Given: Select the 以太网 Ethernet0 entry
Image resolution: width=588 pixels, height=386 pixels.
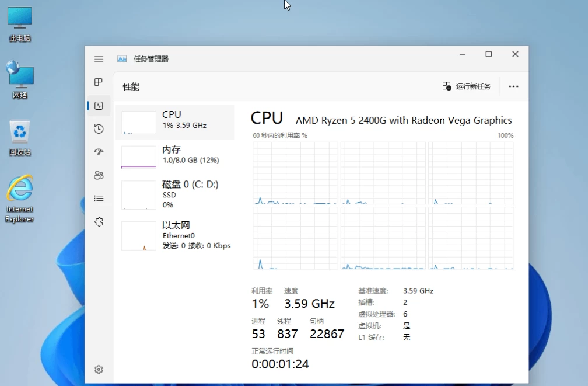Looking at the screenshot, I should (175, 235).
